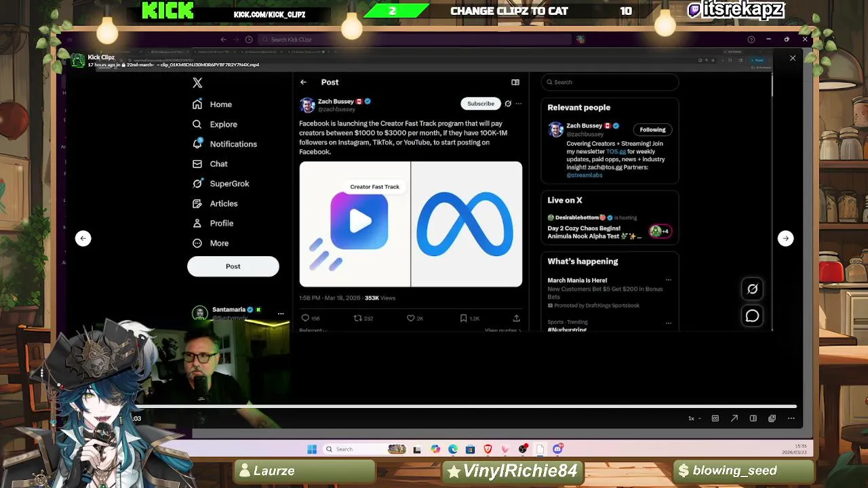Open 1x playback speed dropdown
The width and height of the screenshot is (868, 488).
click(694, 418)
